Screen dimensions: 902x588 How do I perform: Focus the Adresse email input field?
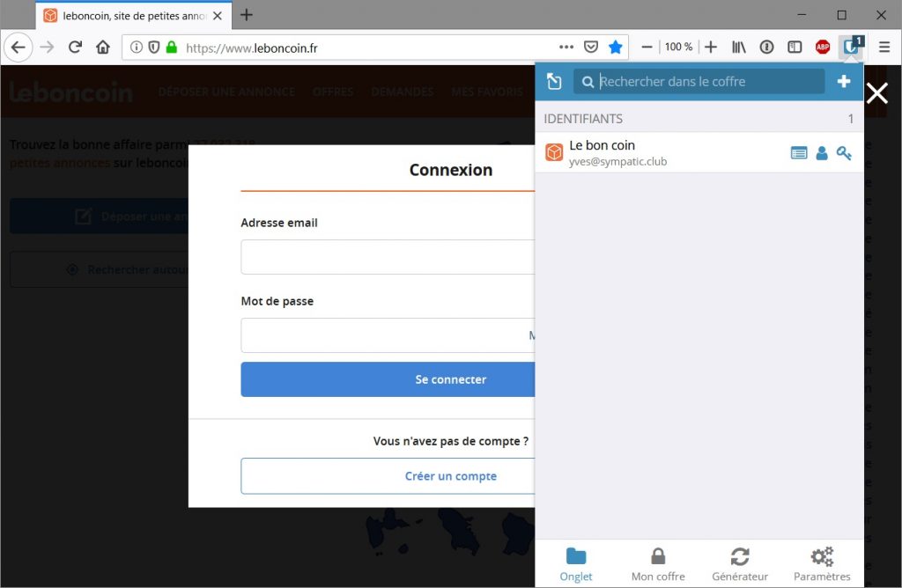coord(388,257)
